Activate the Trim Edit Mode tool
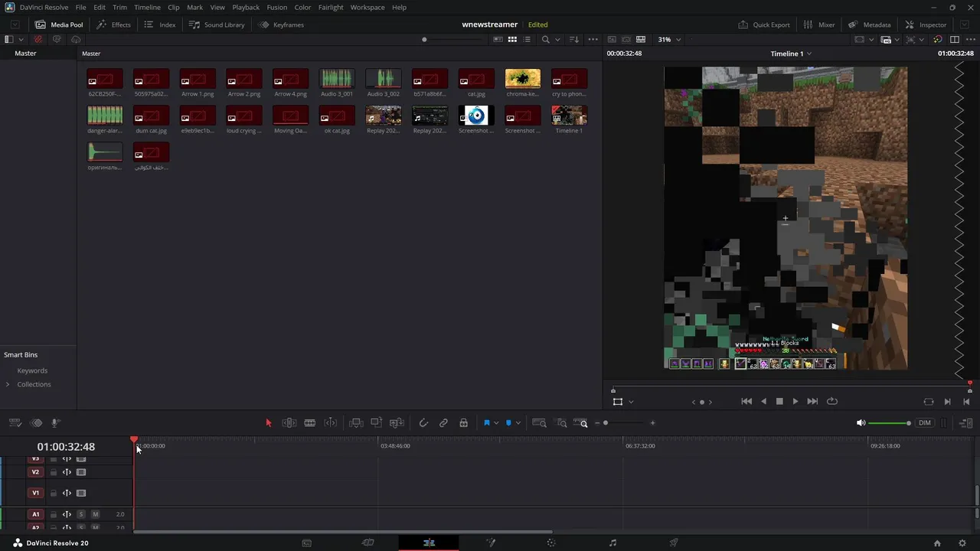Screen dimensions: 980x551 point(289,422)
